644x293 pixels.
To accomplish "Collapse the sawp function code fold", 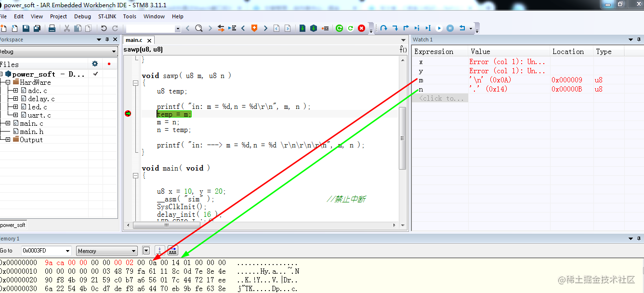I will (x=136, y=83).
